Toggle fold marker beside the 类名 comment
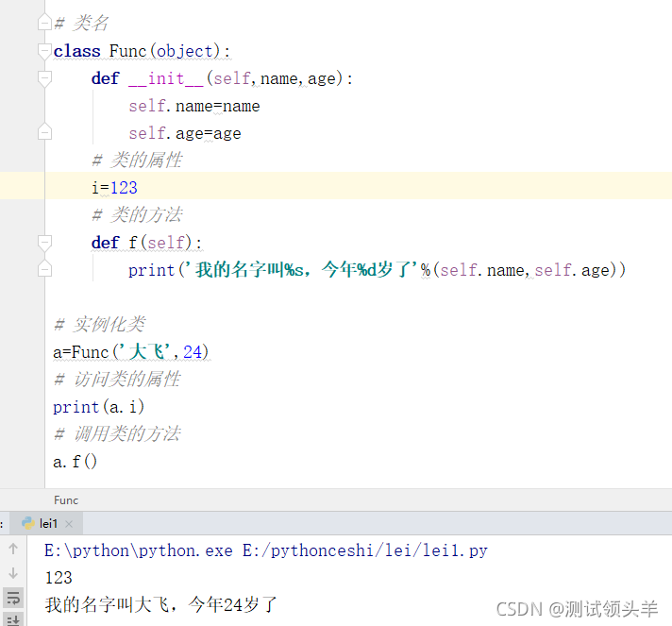The width and height of the screenshot is (672, 626). [44, 23]
